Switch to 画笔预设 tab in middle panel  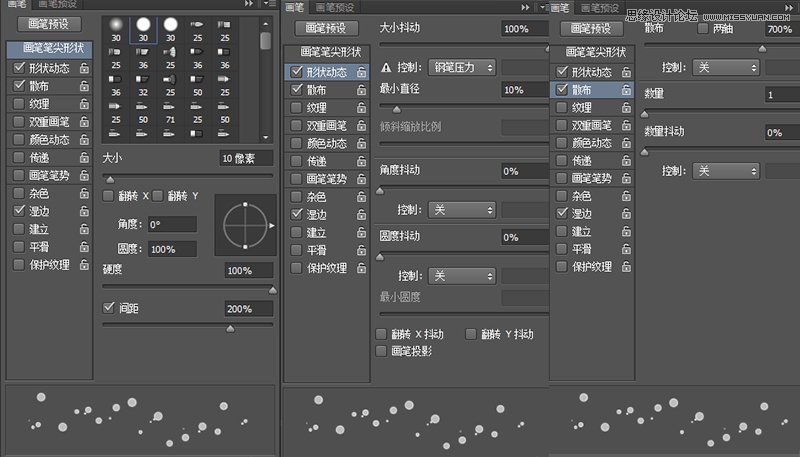click(335, 7)
